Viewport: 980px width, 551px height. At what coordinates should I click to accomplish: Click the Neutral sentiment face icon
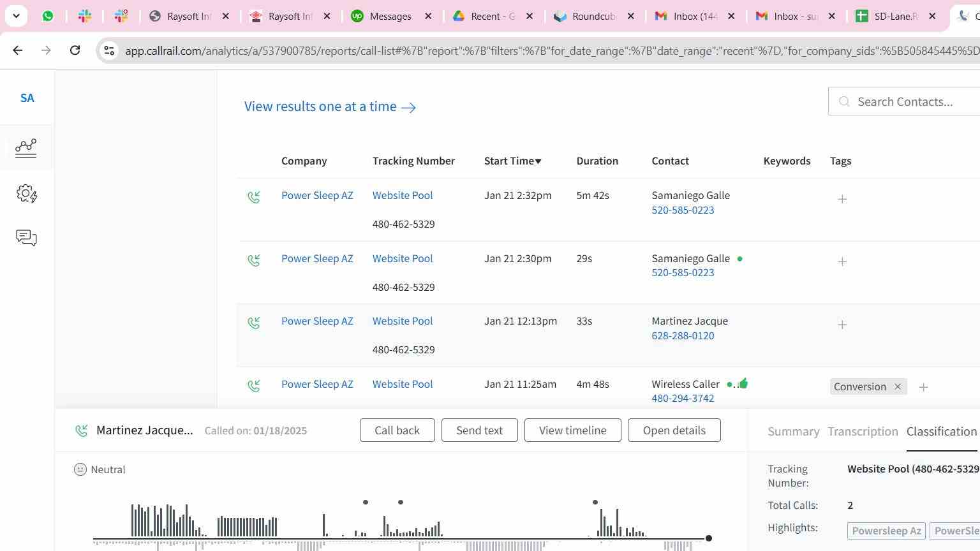[x=80, y=469]
